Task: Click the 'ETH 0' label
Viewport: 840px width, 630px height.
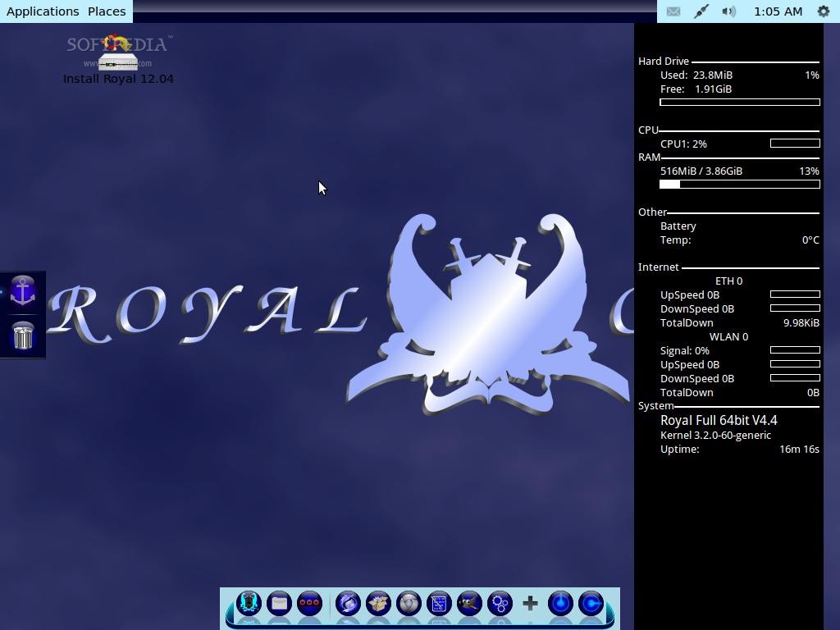Action: (728, 281)
